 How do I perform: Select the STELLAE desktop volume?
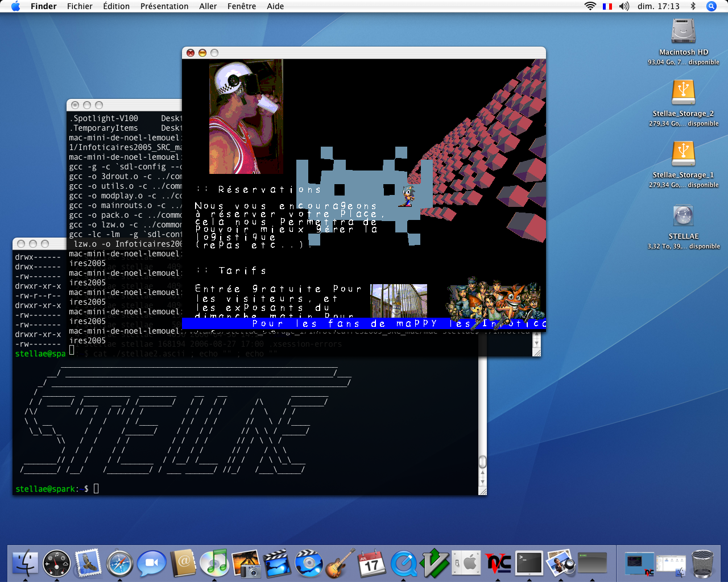coord(683,215)
